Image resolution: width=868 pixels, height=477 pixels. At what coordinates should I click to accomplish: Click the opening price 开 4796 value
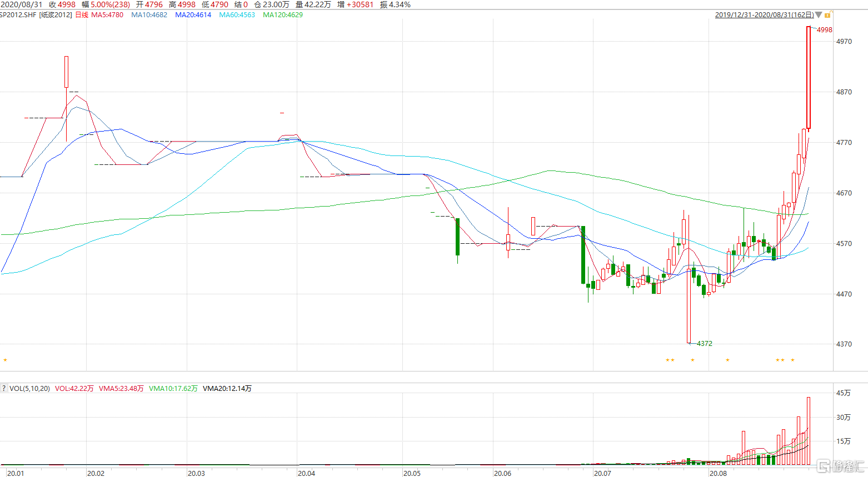click(149, 4)
